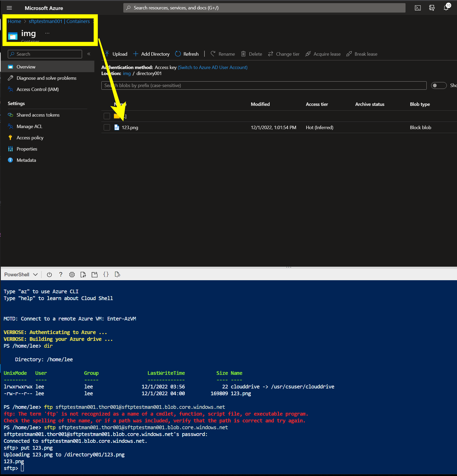Open Cloud Shell from the top bar
This screenshot has width=457, height=476.
tap(418, 8)
